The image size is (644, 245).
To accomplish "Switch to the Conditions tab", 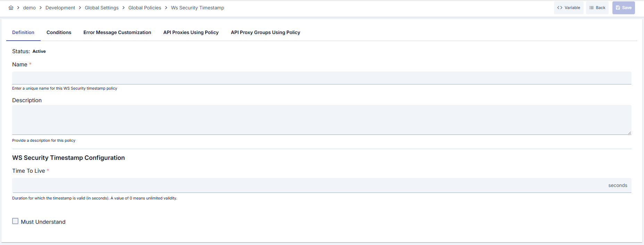I will coord(59,32).
